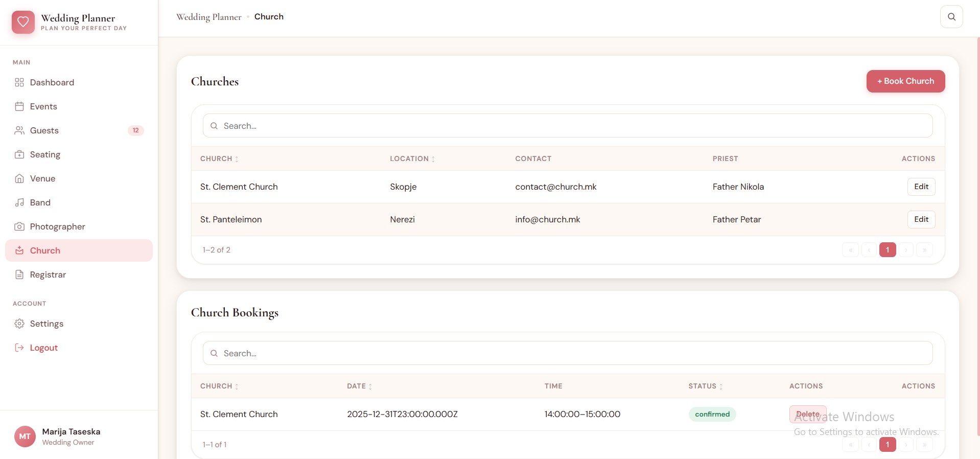This screenshot has height=459, width=980.
Task: Open Dashboard from the sidebar
Action: coord(52,82)
